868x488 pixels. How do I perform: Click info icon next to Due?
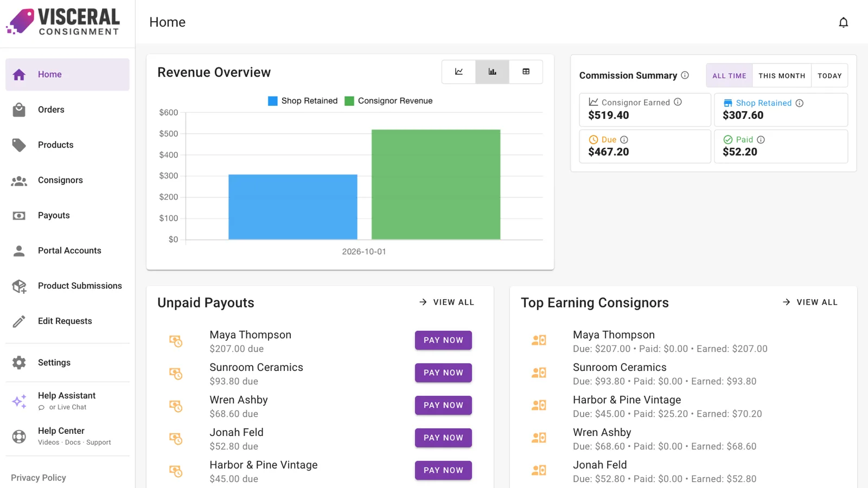624,139
